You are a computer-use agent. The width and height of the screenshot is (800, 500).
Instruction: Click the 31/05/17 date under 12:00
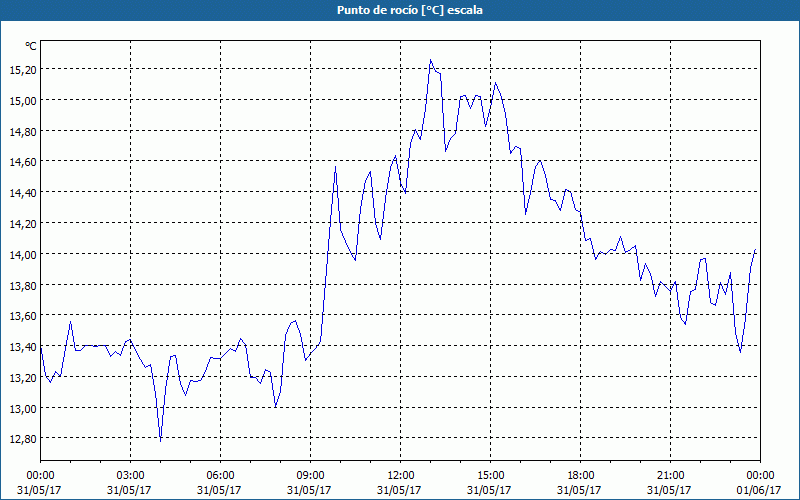coord(399,490)
